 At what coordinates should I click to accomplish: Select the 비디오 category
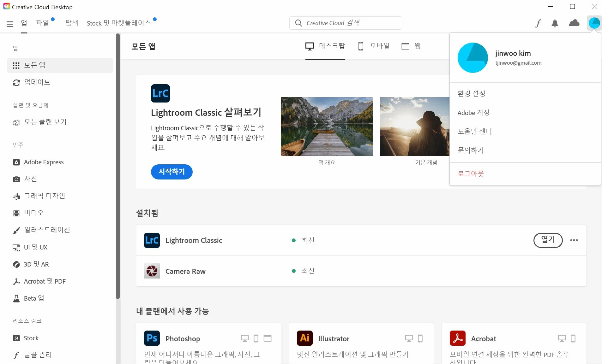coord(28,213)
